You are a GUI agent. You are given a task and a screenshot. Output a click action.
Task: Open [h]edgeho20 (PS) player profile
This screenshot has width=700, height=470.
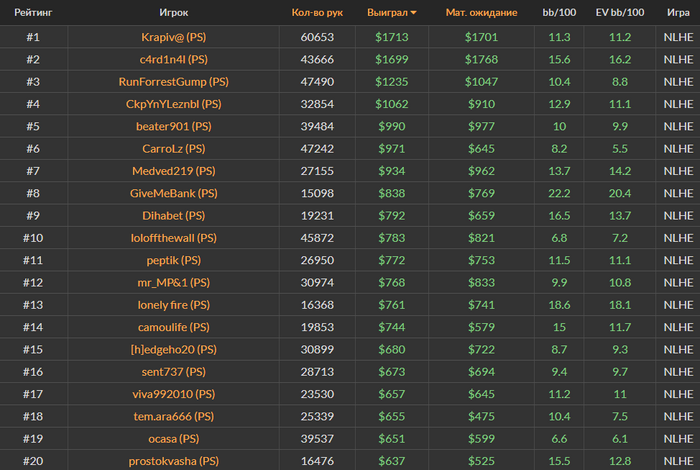click(174, 349)
